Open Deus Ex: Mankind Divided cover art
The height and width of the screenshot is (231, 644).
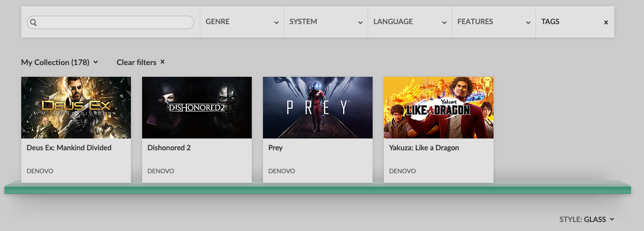pos(76,108)
